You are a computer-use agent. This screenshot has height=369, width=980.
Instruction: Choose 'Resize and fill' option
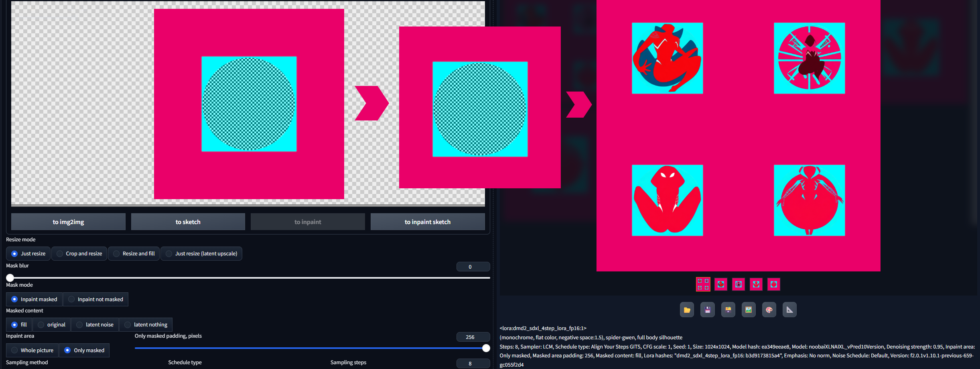pyautogui.click(x=134, y=253)
